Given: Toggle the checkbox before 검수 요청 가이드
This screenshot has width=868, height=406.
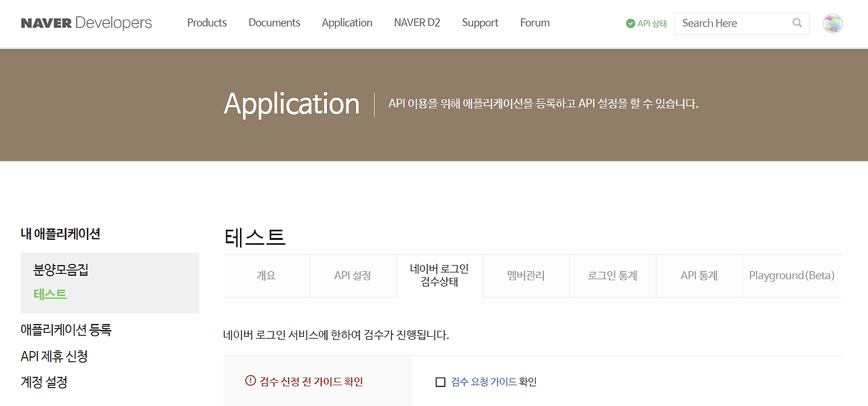Looking at the screenshot, I should 440,381.
